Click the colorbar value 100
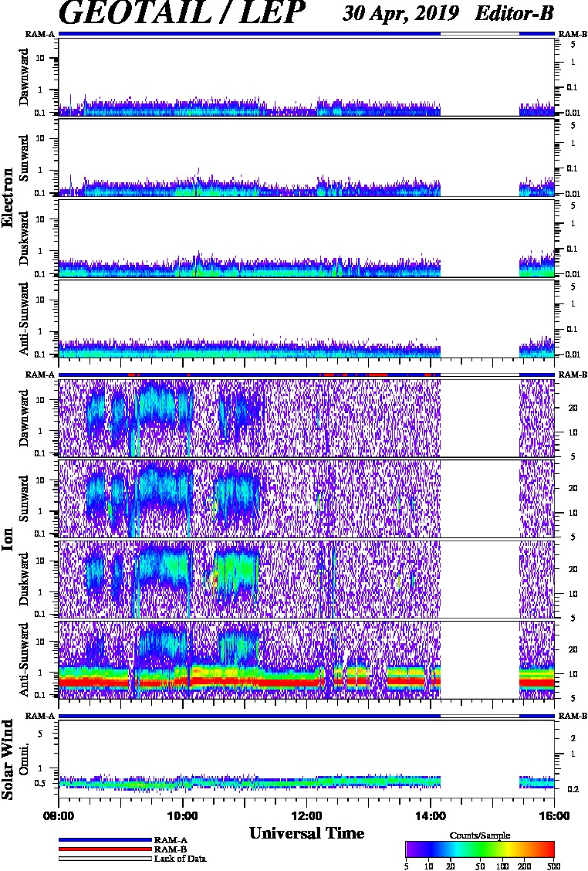 point(502,866)
